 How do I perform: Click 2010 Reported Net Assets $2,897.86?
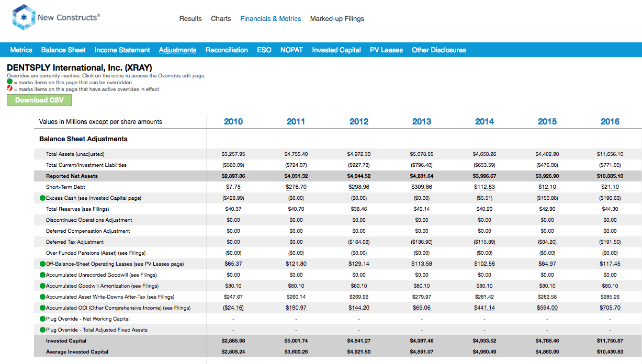(x=233, y=176)
